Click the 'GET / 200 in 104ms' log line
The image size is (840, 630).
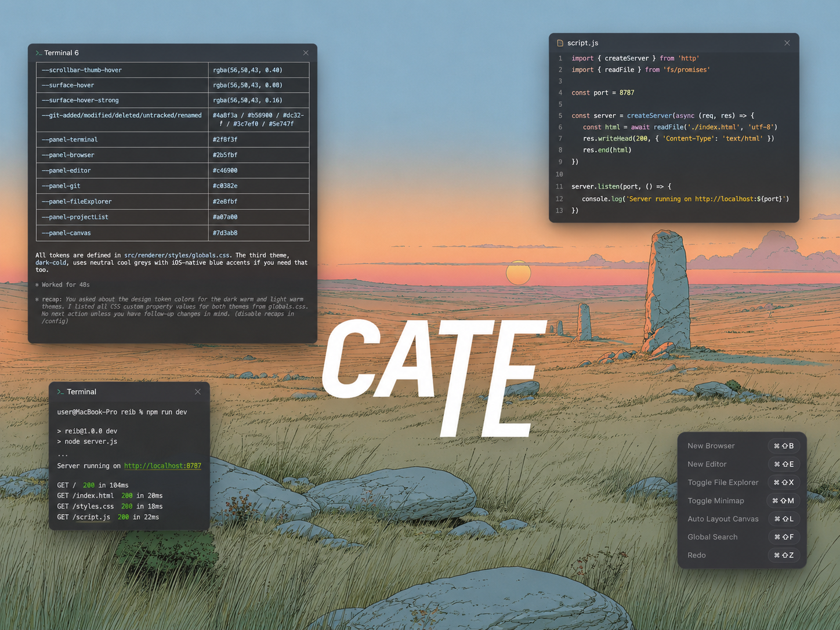(93, 485)
